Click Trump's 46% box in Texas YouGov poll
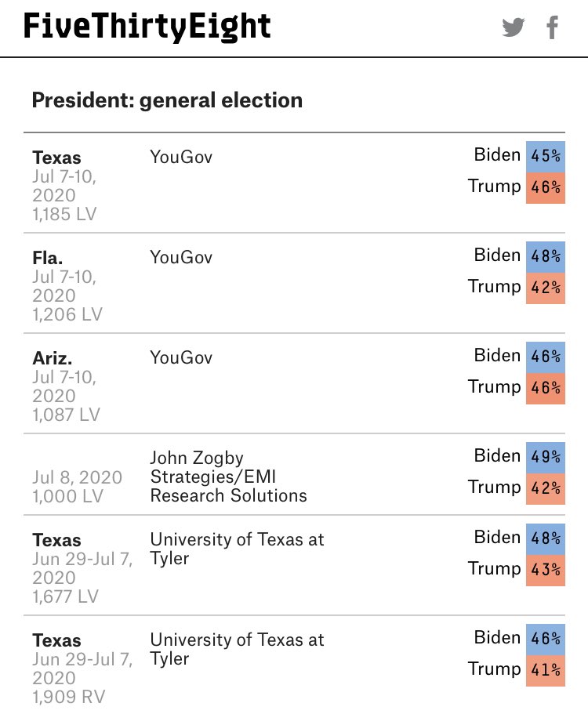Image resolution: width=588 pixels, height=714 pixels. (x=545, y=187)
